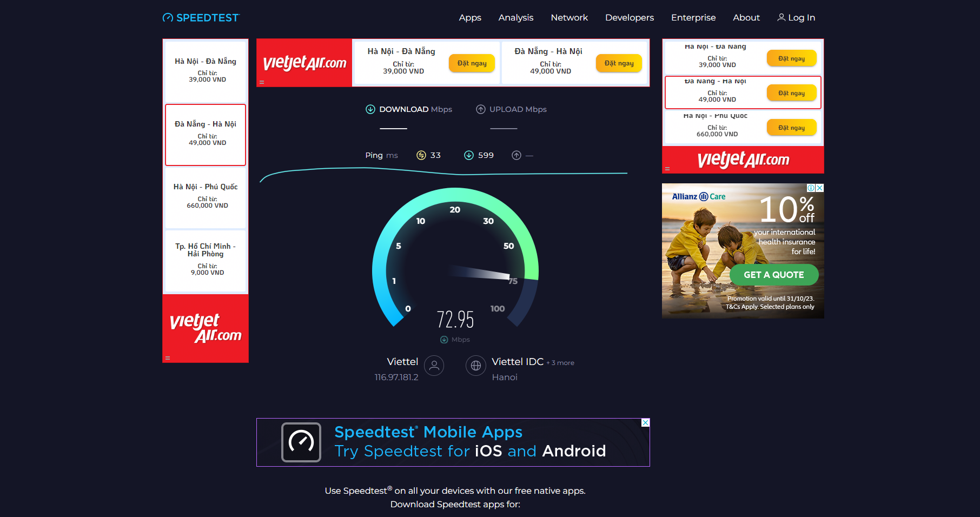This screenshot has height=517, width=980.
Task: Click the Hanoi server location
Action: [505, 377]
